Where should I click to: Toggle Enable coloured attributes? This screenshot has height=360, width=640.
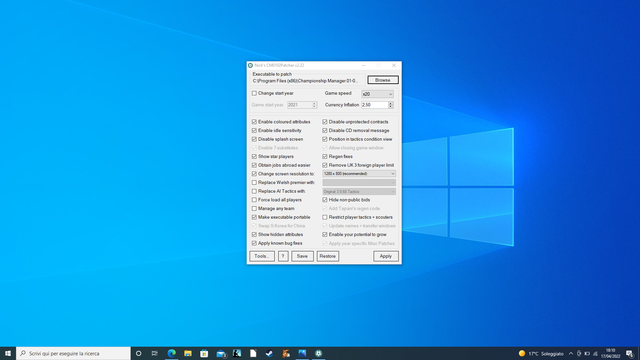pos(254,122)
